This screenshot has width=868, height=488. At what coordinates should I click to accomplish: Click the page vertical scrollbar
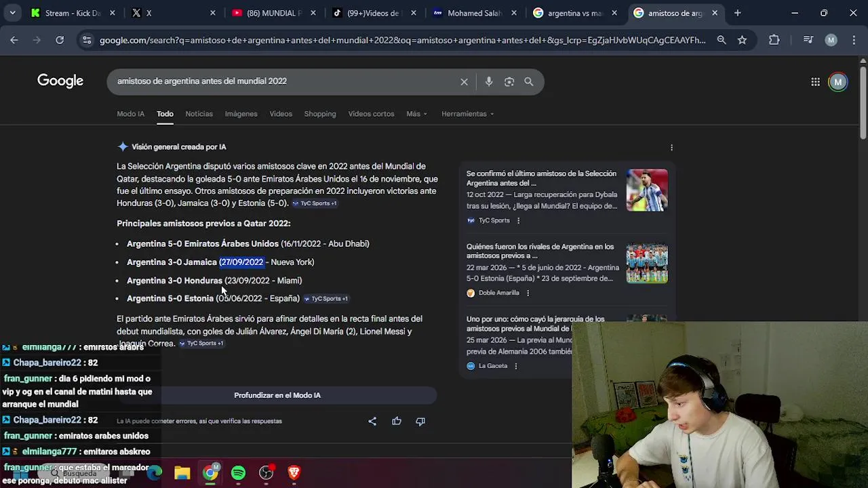tap(863, 102)
